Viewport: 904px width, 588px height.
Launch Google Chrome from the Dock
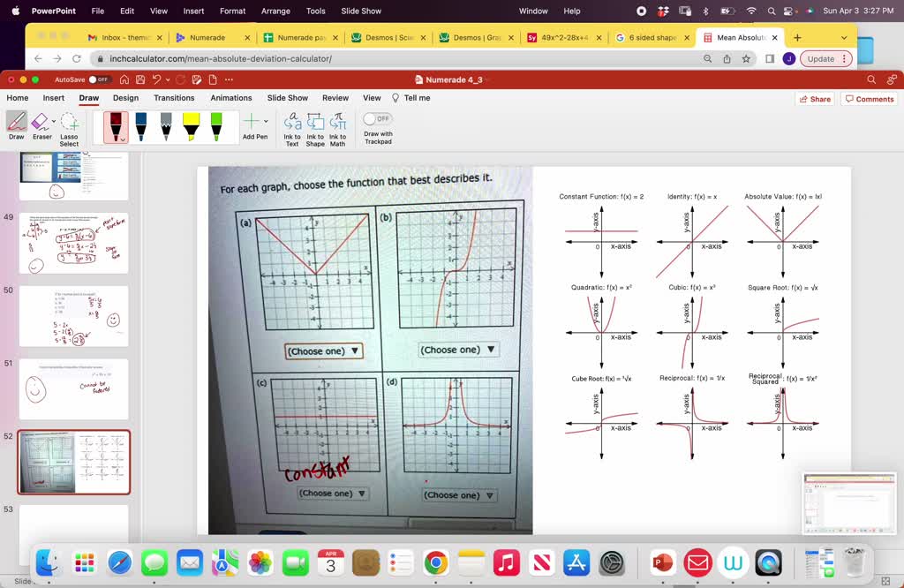tap(436, 562)
